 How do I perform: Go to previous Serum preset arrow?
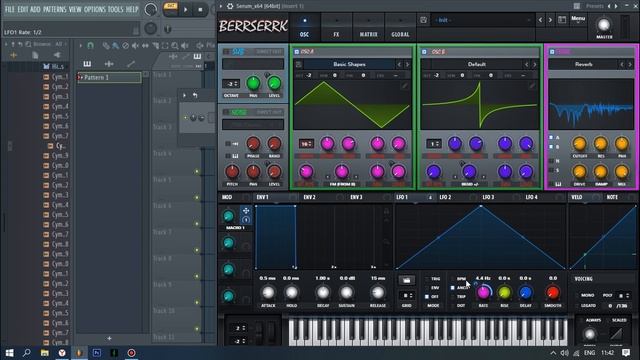(541, 20)
